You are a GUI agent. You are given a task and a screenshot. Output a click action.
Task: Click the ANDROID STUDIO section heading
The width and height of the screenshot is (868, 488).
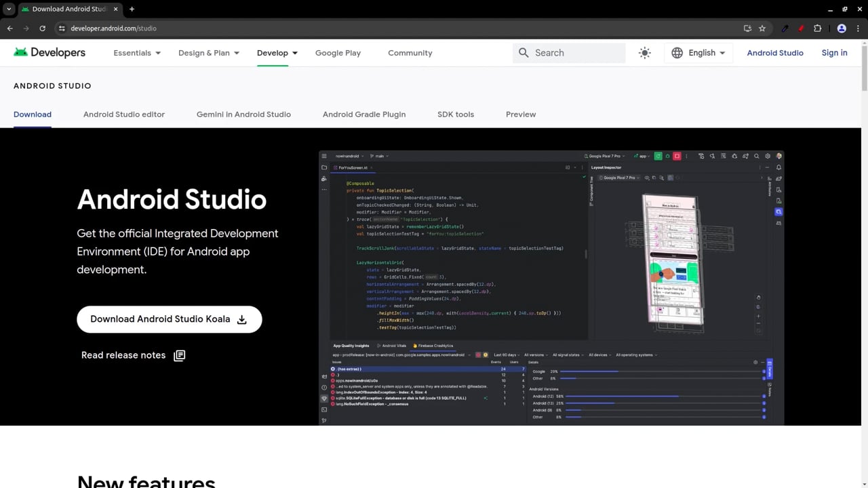52,86
